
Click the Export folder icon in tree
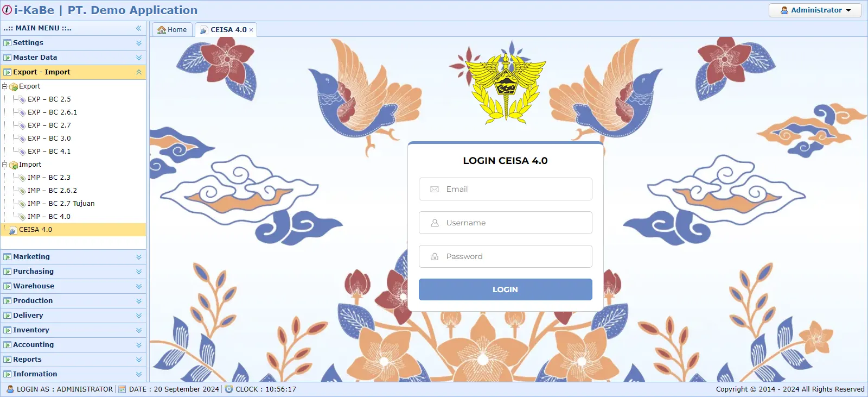pos(14,86)
